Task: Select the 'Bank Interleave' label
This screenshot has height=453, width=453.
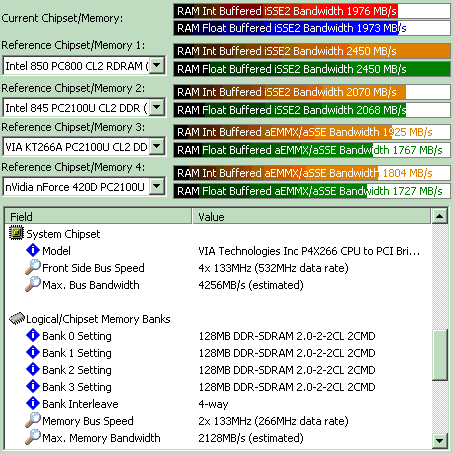Action: tap(80, 404)
